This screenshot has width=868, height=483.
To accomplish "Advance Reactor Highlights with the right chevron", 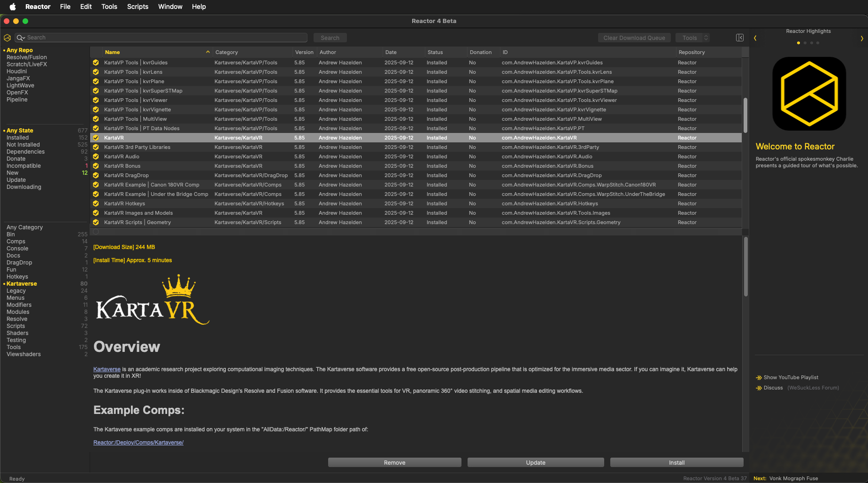I will point(862,38).
